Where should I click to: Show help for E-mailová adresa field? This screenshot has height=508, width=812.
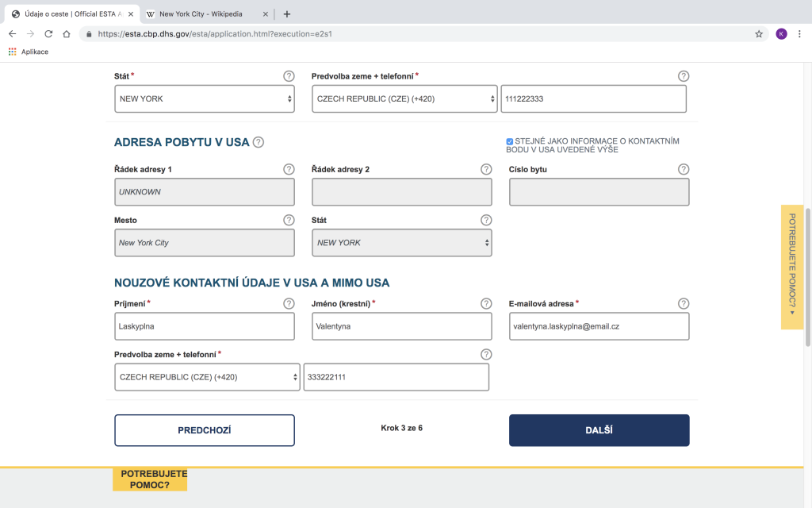pos(684,303)
